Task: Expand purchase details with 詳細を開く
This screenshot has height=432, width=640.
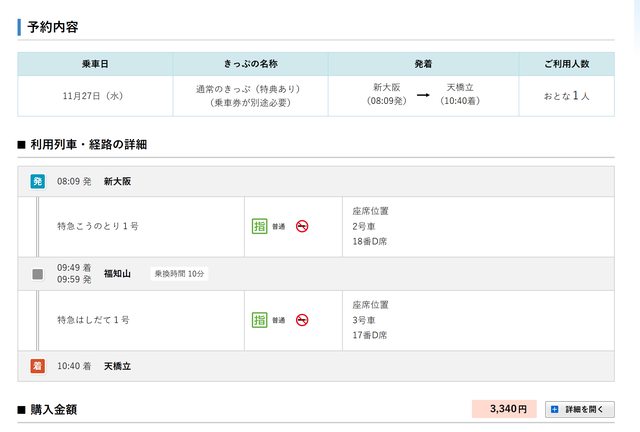Action: (x=580, y=409)
